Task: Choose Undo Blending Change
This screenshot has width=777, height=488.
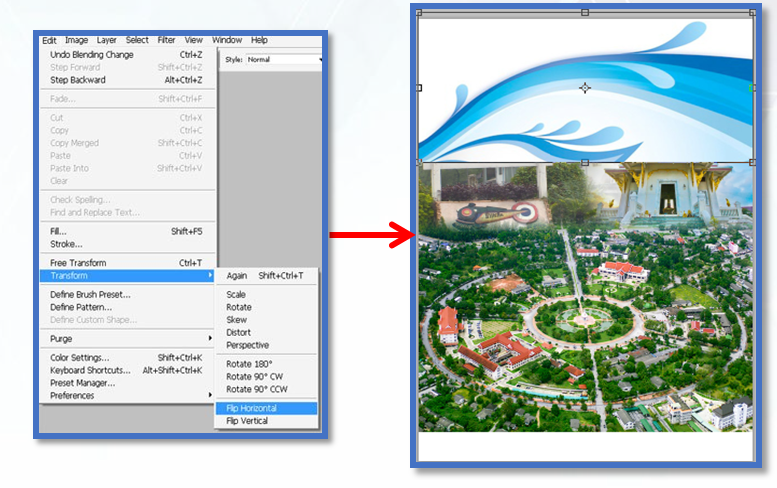Action: [127, 54]
